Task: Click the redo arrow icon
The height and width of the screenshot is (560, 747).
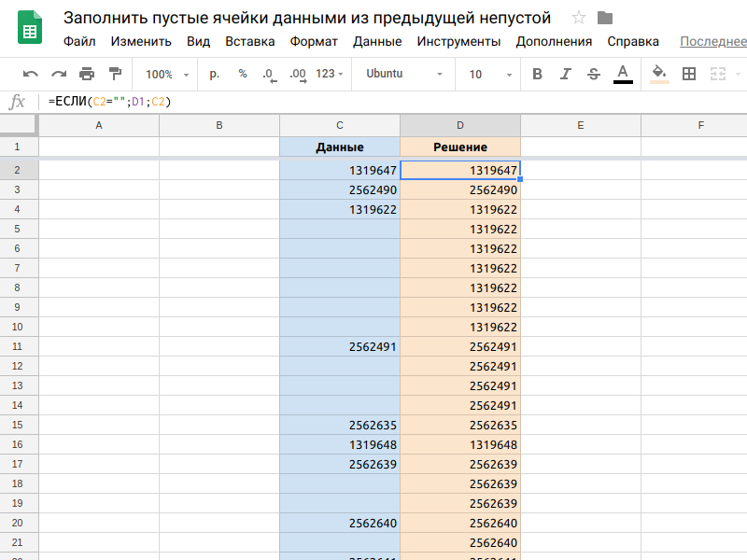Action: [x=59, y=75]
